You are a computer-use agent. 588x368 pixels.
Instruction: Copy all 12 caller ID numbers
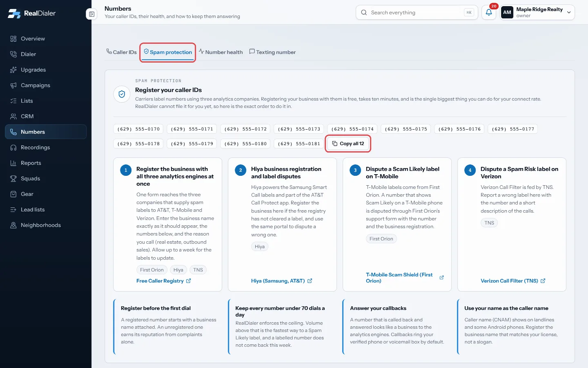tap(348, 144)
